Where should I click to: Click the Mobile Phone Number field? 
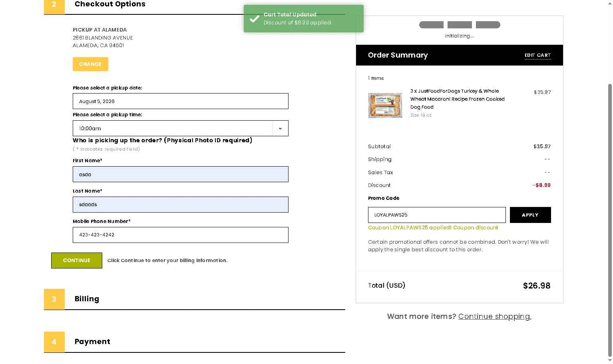[180, 235]
